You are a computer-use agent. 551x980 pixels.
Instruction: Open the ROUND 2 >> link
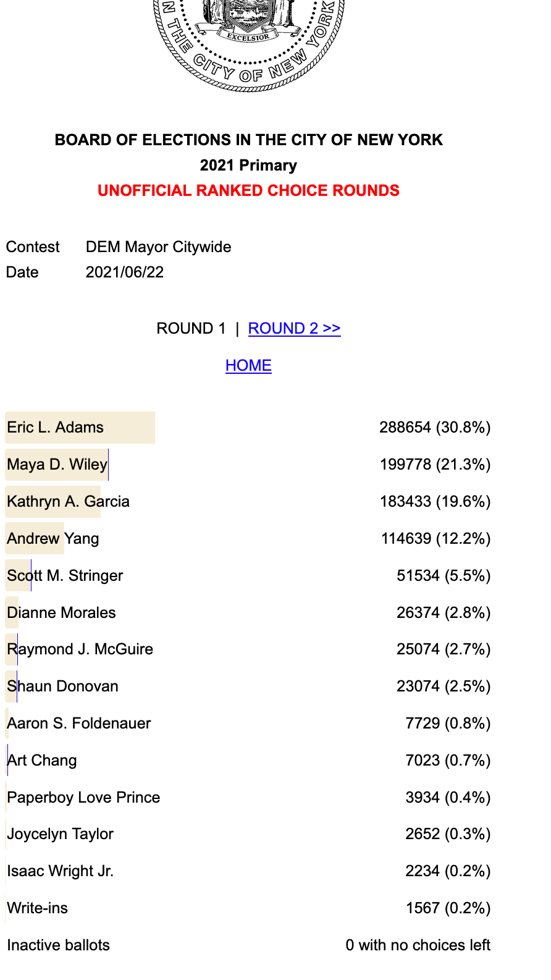[294, 328]
